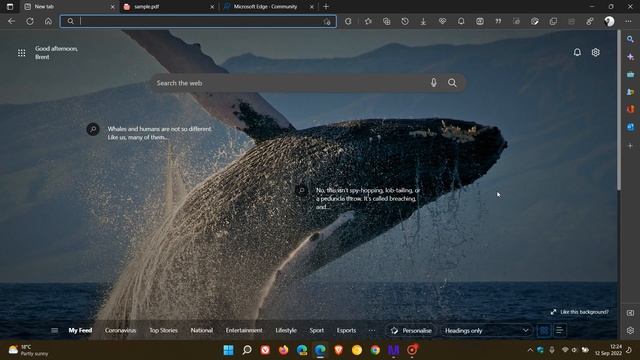The height and width of the screenshot is (360, 640).
Task: Open the feed hamburger menu
Action: coord(54,331)
